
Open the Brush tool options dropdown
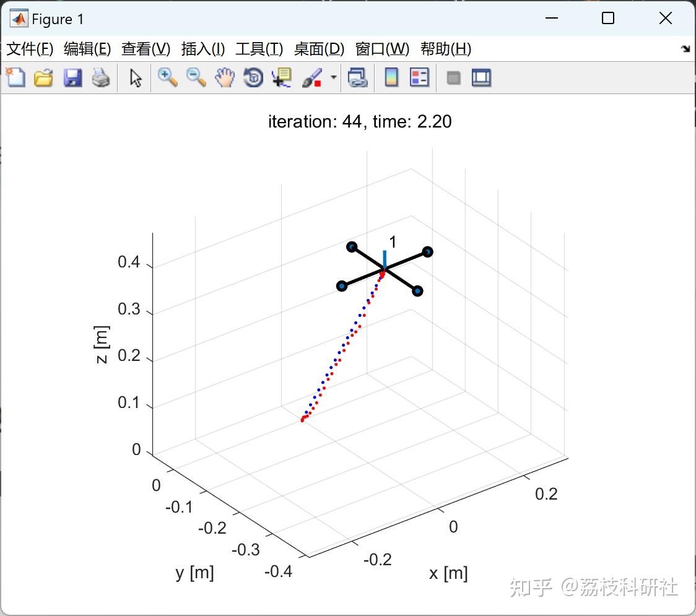[x=333, y=77]
